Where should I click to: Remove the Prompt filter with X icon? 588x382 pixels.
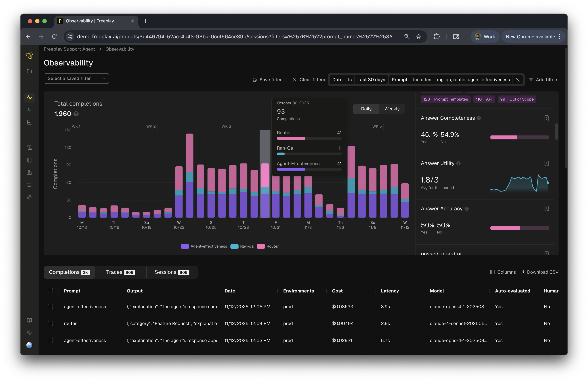(x=518, y=80)
